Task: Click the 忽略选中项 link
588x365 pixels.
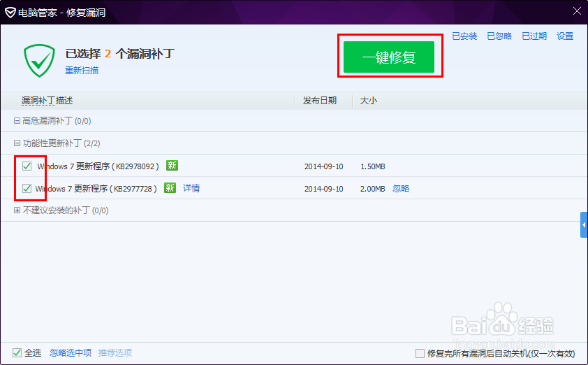Action: (71, 352)
